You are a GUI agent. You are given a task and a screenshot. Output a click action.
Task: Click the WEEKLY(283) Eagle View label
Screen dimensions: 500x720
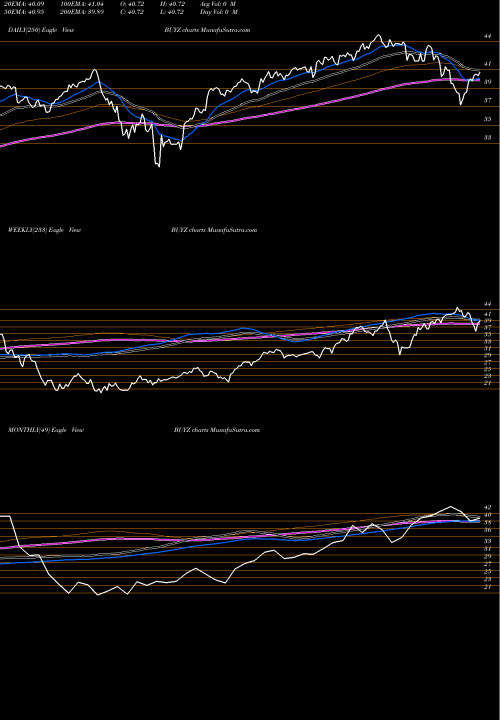click(x=44, y=230)
